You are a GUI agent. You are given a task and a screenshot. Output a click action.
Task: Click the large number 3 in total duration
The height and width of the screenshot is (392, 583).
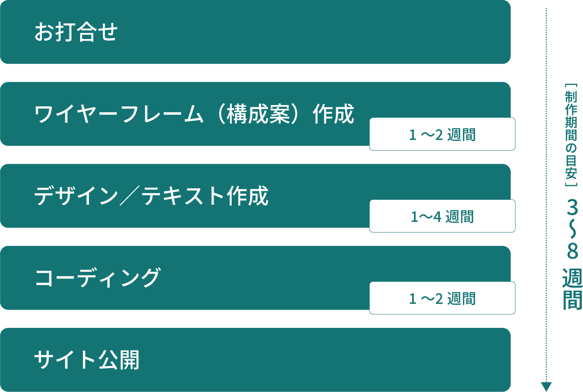click(572, 208)
